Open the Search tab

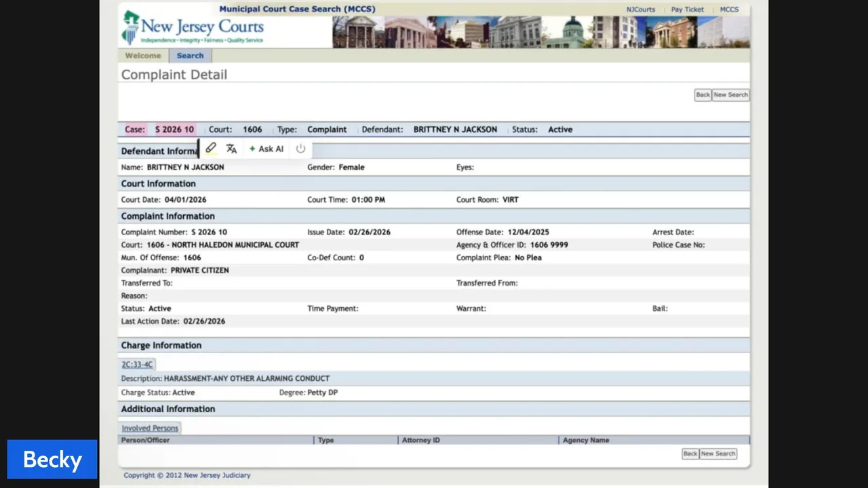click(x=190, y=56)
